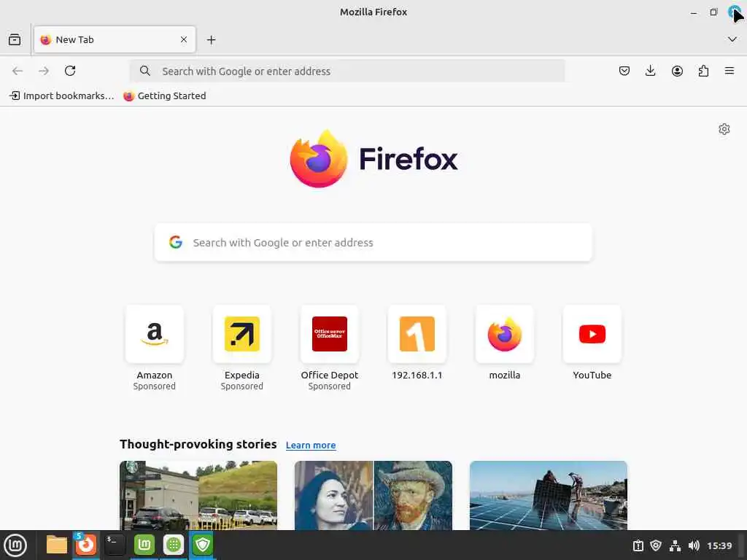
Task: Click the Firefox logo heading
Action: click(373, 158)
